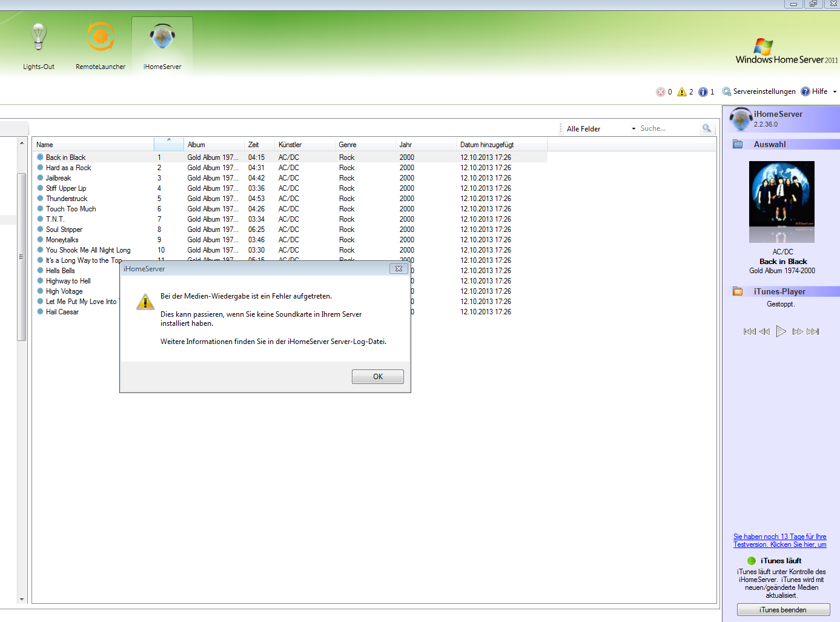Select the track You Shook Me All Night Long
The image size is (840, 622).
88,250
